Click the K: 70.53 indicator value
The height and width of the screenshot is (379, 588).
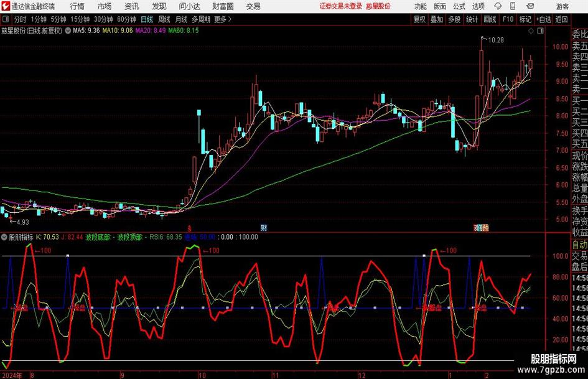tap(47, 237)
